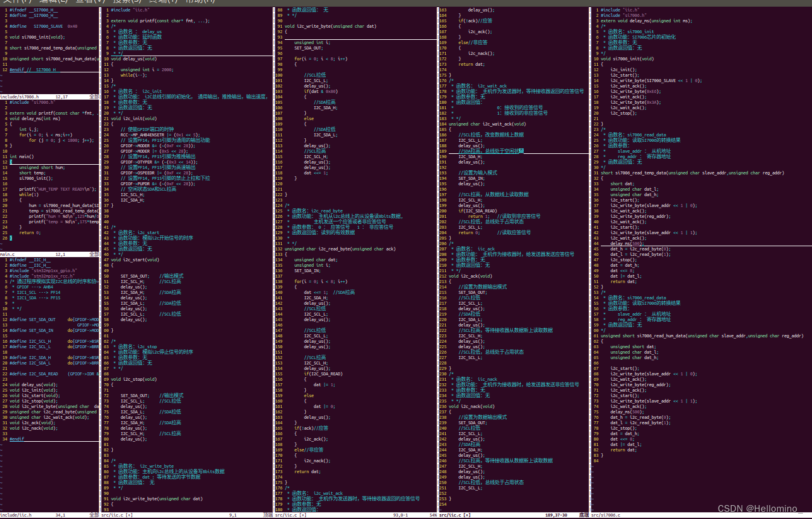Click 'void i2c_ack(void)' definition in iic.c

471,276
